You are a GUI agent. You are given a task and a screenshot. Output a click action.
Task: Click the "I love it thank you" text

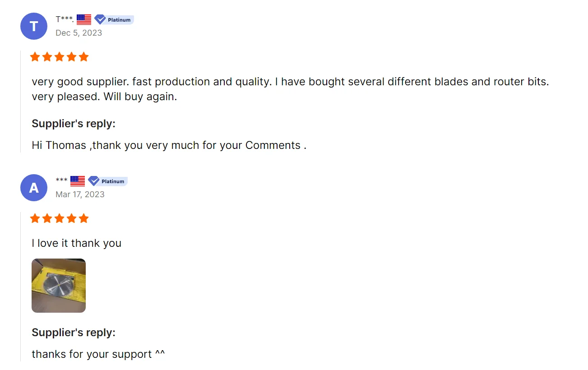coord(77,243)
